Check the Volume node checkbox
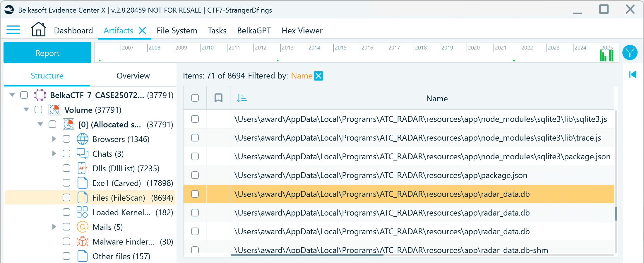 38,110
